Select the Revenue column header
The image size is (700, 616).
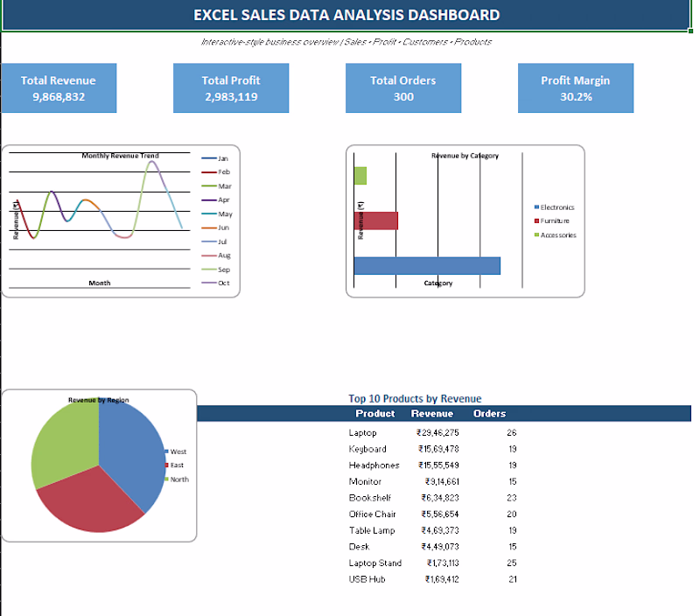coord(432,413)
